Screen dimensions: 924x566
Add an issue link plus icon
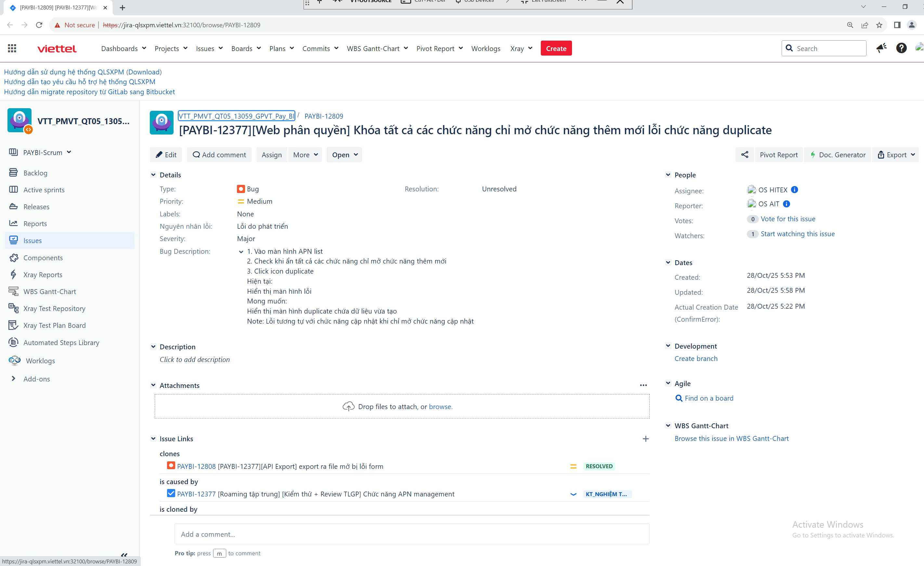[645, 439]
